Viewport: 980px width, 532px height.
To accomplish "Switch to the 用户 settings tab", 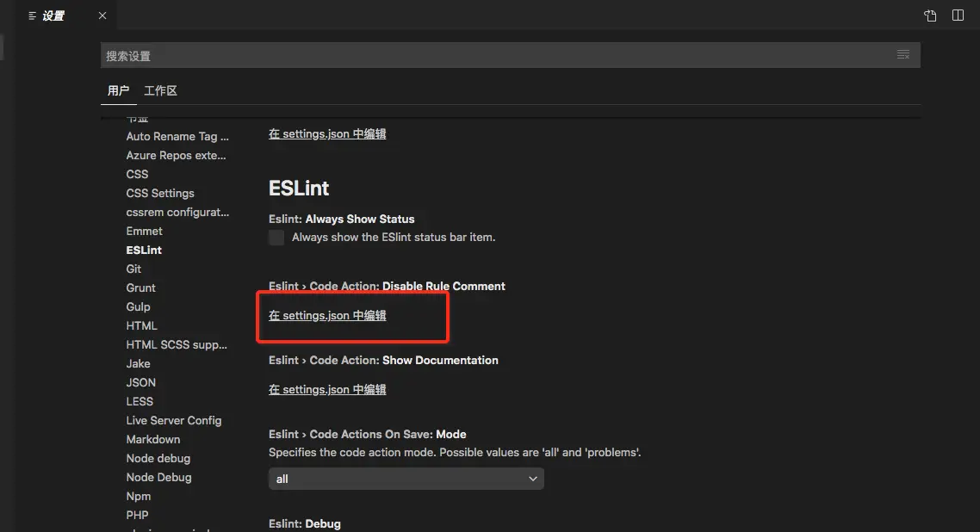I will [x=118, y=90].
